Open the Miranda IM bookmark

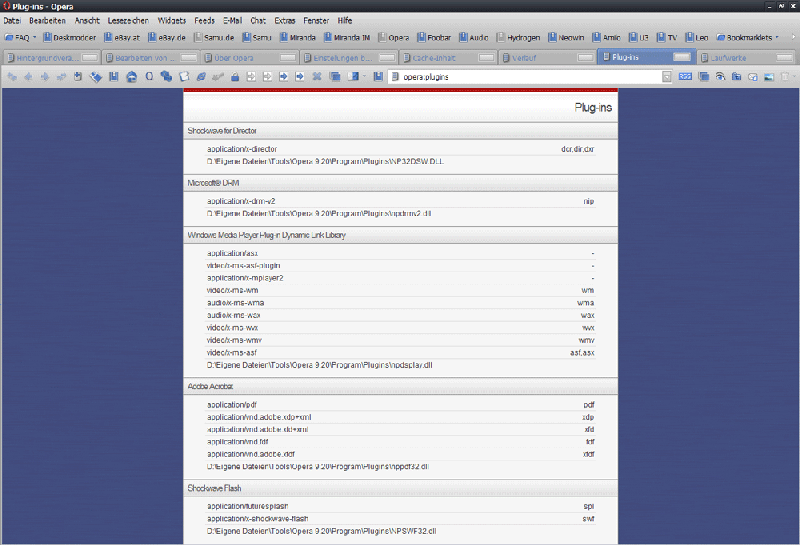tap(347, 37)
